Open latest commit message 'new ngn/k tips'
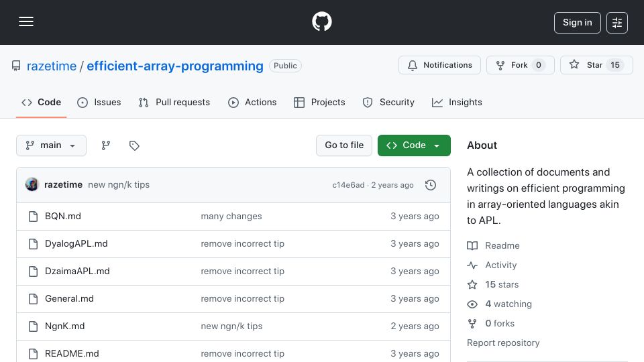This screenshot has width=644, height=362. pos(119,185)
